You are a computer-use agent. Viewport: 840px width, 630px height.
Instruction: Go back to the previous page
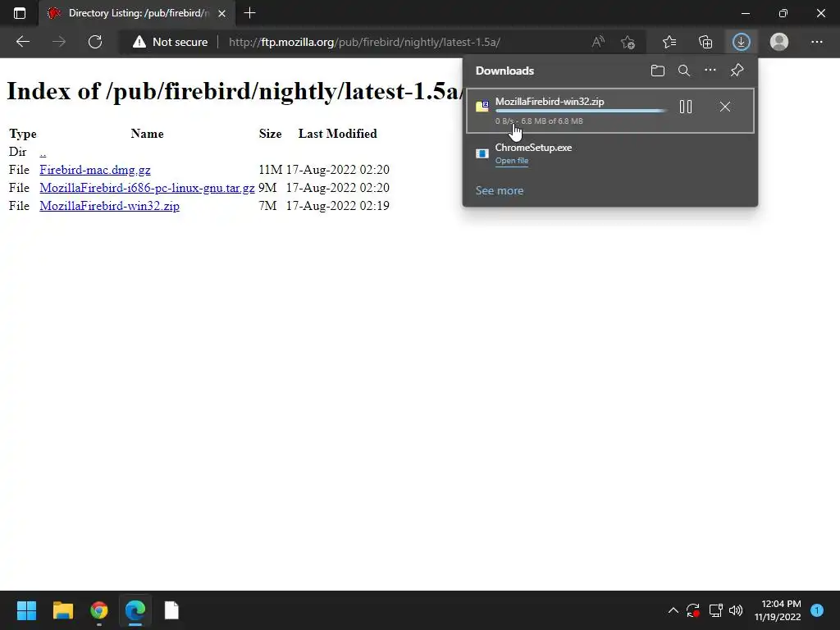click(22, 42)
